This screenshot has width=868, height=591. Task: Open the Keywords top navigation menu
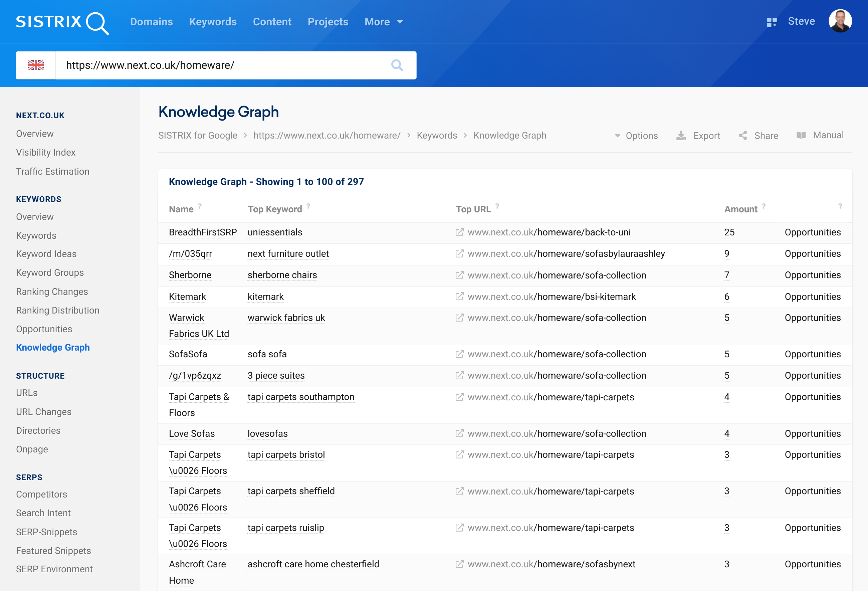tap(213, 22)
